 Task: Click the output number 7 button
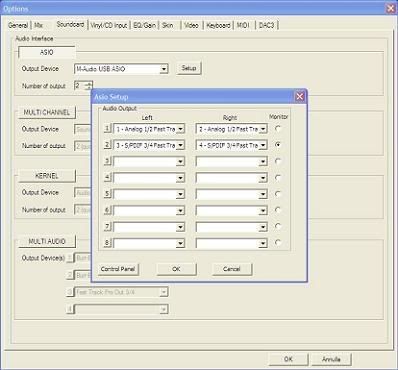tap(107, 226)
